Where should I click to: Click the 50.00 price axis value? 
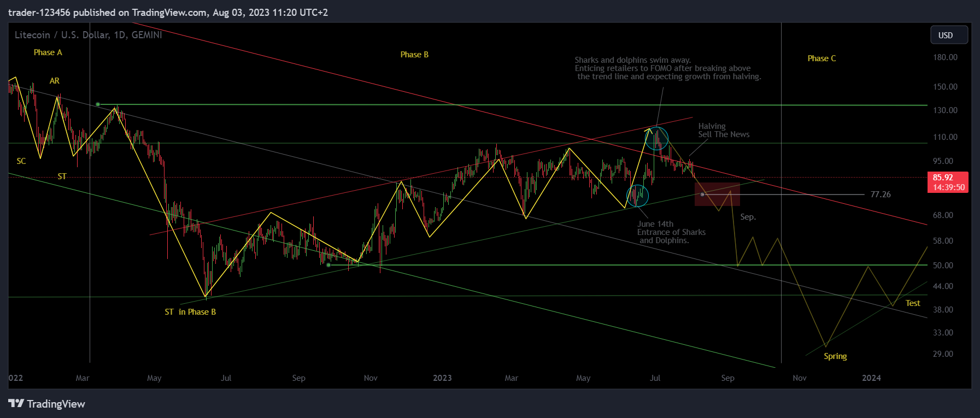click(943, 266)
